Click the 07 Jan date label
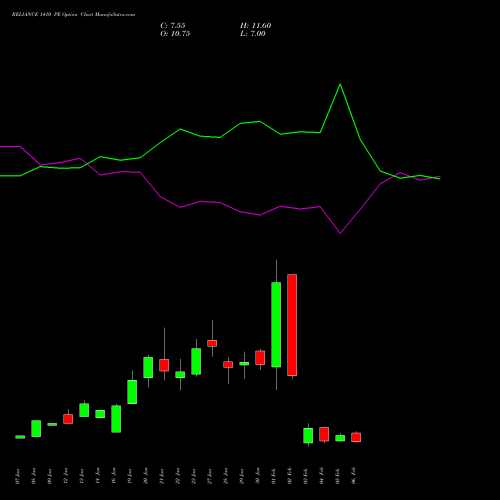The height and width of the screenshot is (500, 500). click(18, 476)
